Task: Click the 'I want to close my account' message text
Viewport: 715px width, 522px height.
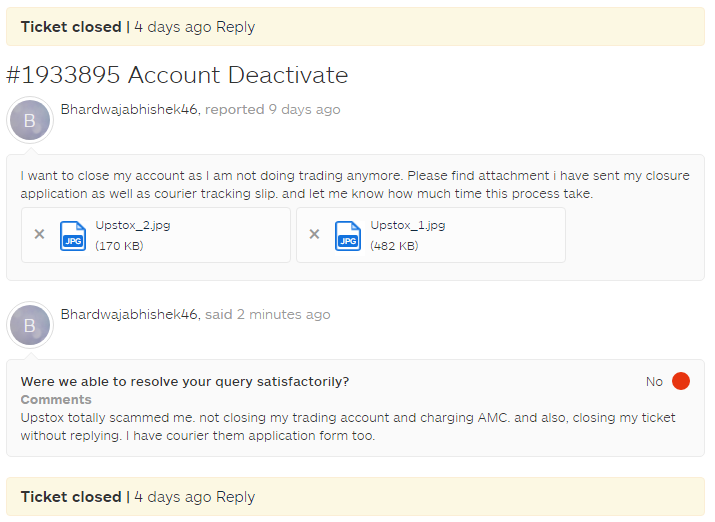Action: pos(355,185)
